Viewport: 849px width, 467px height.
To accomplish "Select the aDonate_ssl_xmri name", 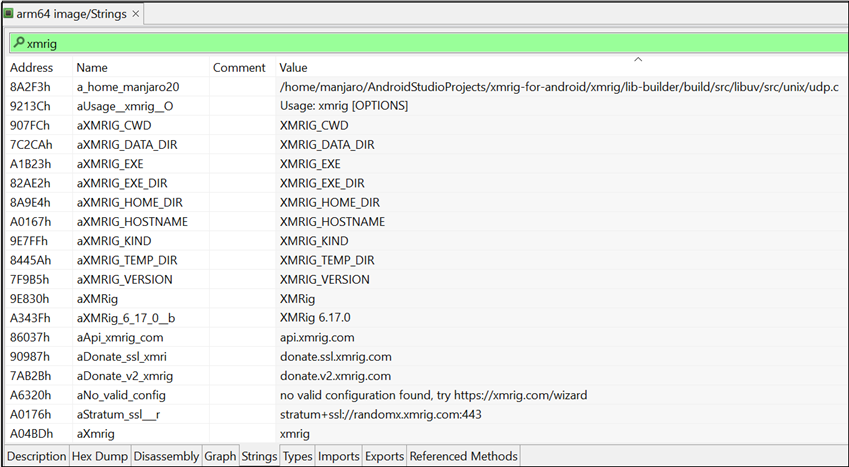I will 121,356.
